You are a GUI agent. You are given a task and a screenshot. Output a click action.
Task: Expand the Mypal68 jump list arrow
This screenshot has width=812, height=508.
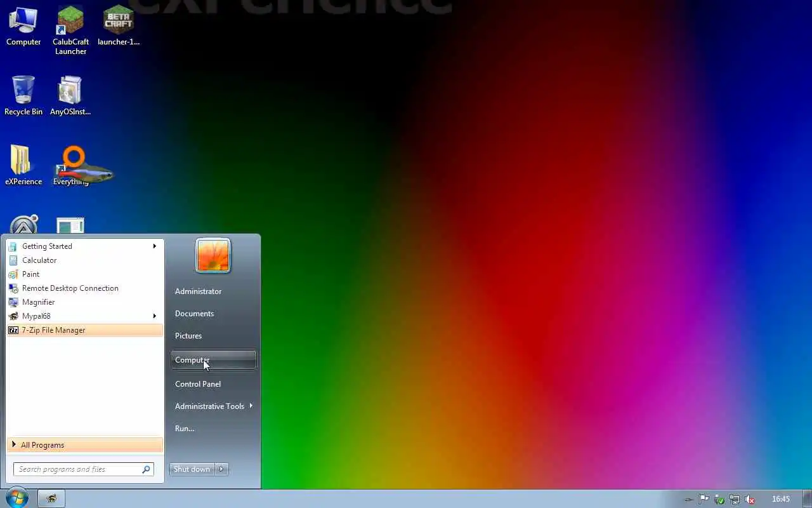pyautogui.click(x=154, y=316)
